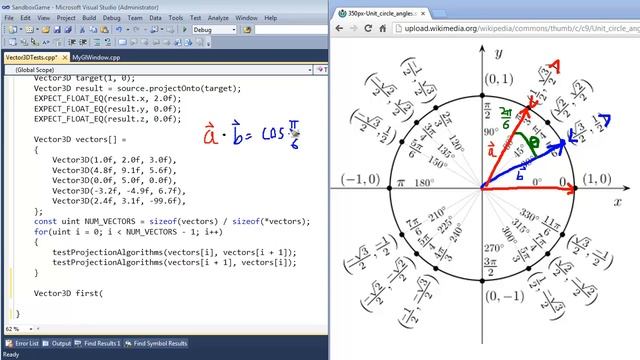
Task: Start debugging with the green play icon
Action: tap(184, 30)
